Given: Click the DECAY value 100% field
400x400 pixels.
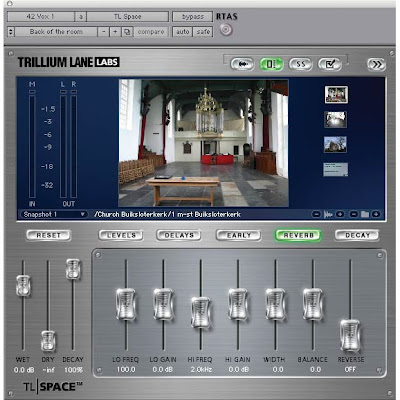Looking at the screenshot, I should [x=73, y=370].
